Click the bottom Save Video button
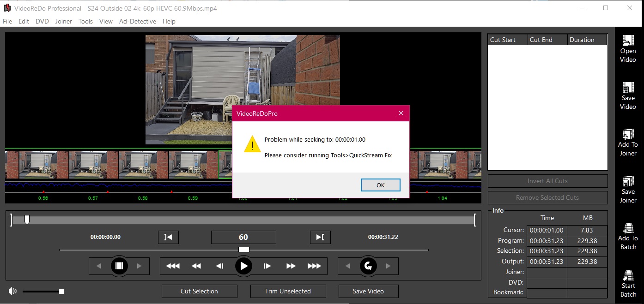Viewport: 644px width, 304px height. [x=368, y=291]
